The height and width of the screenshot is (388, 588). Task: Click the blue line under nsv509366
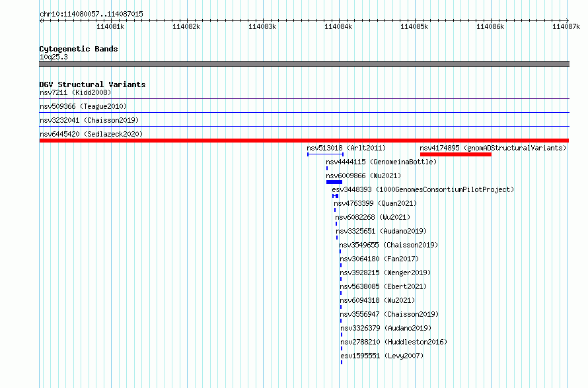point(304,113)
